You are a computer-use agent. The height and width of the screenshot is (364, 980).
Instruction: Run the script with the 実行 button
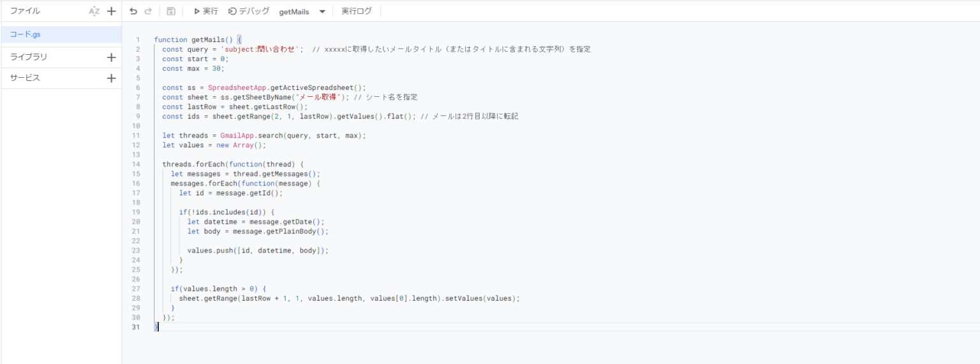[x=205, y=11]
